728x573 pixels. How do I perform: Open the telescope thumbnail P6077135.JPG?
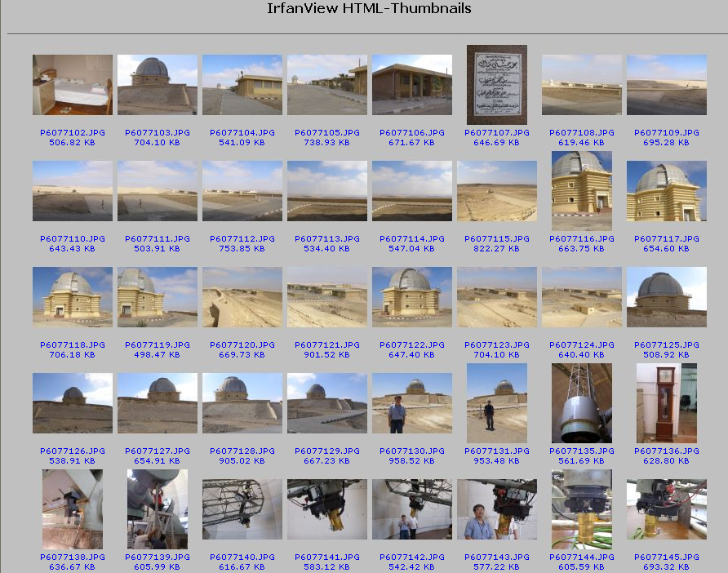[582, 403]
